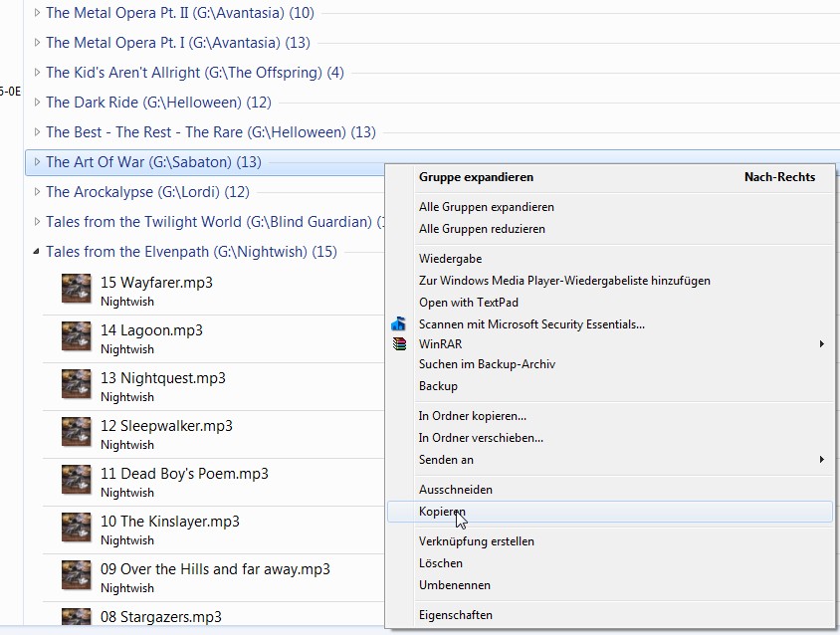Click Nightwish artist under 15 Wayfarer.mp3
The width and height of the screenshot is (840, 635).
pos(127,302)
